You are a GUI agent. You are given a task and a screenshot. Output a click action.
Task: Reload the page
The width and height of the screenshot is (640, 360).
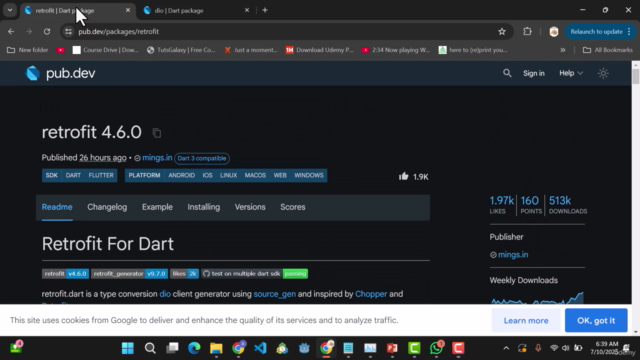[x=47, y=31]
